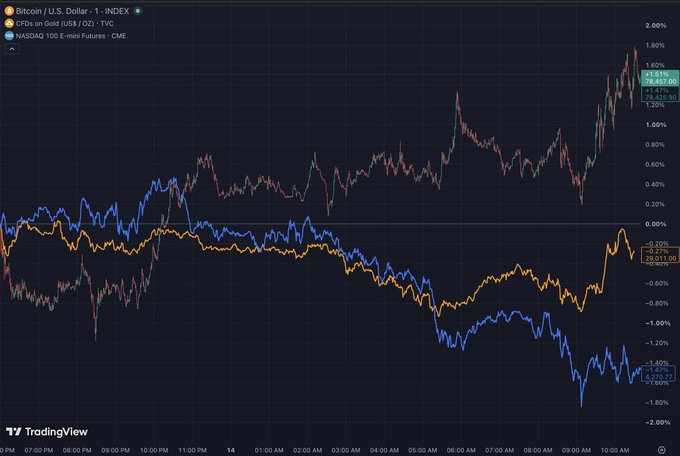Click the -1.20% price scale label
Viewport: 680px width, 456px height.
(x=655, y=343)
